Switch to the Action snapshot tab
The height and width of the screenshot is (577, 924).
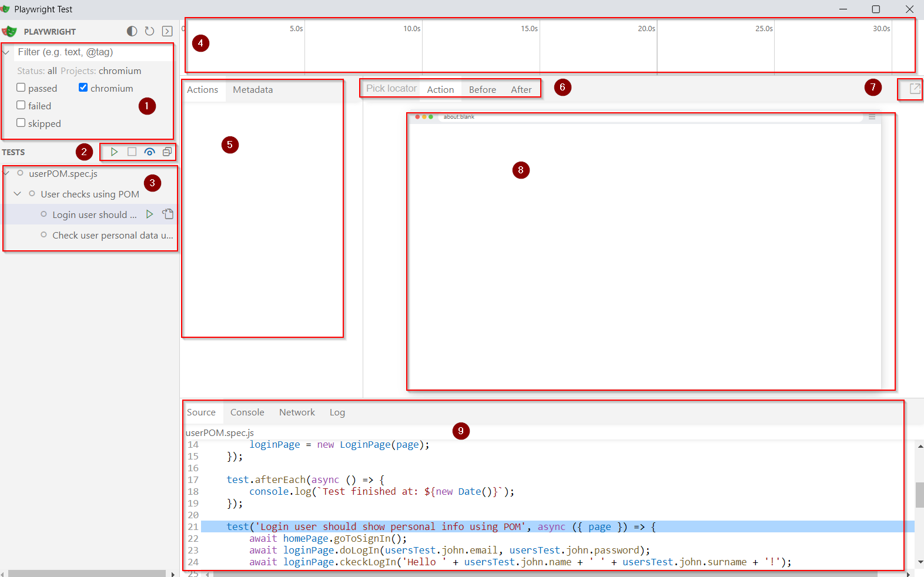(x=440, y=90)
